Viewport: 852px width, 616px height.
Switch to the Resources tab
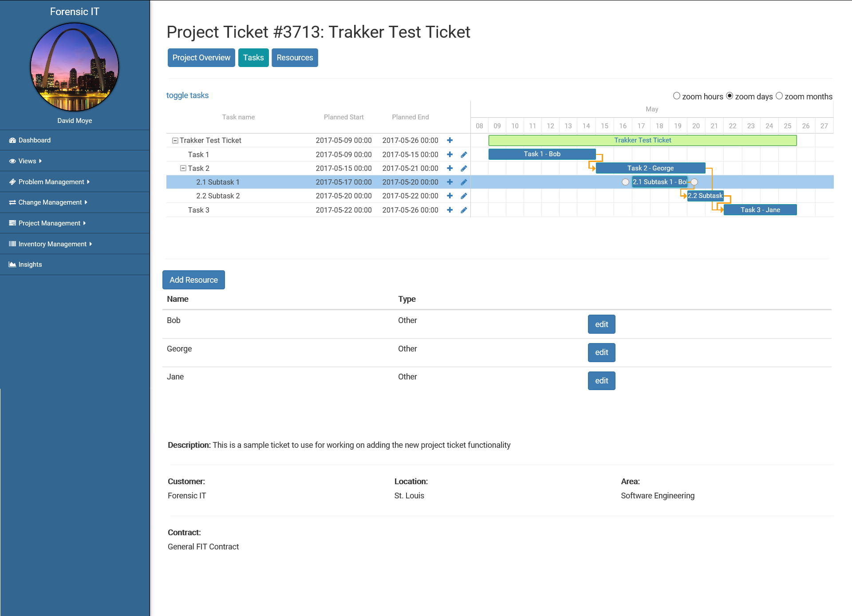(295, 58)
